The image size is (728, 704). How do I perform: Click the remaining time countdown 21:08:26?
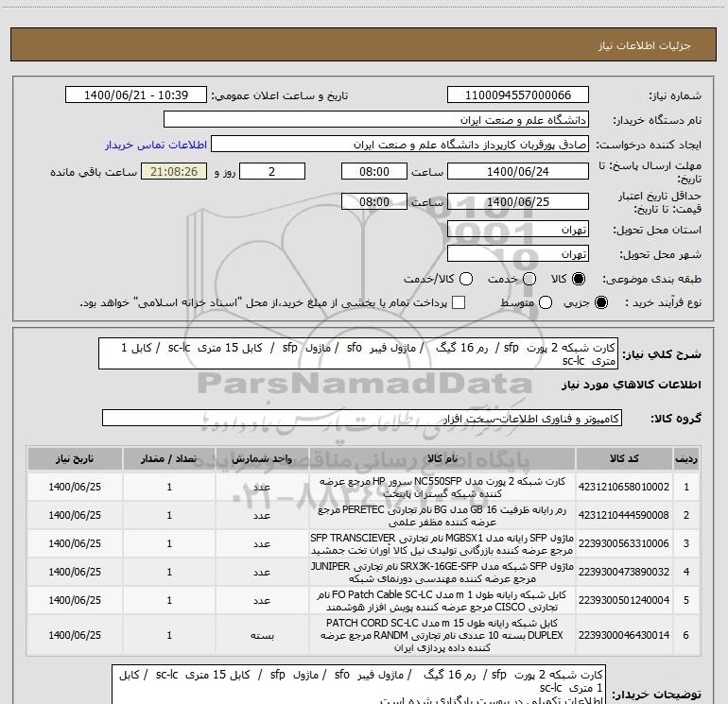coord(174,171)
